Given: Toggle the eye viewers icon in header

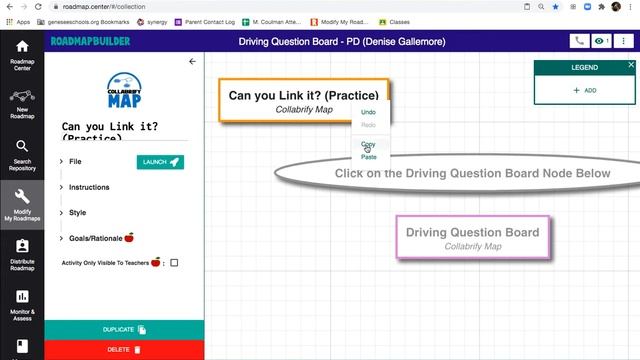Looking at the screenshot, I should pos(601,41).
